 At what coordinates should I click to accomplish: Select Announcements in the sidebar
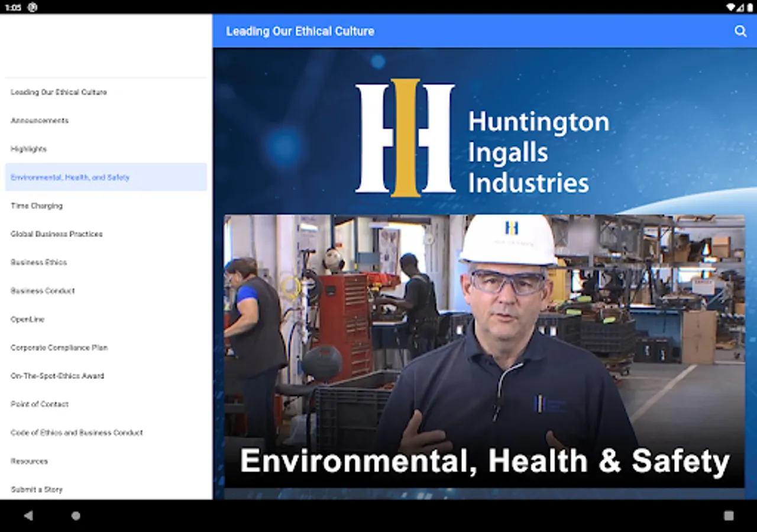click(x=40, y=121)
